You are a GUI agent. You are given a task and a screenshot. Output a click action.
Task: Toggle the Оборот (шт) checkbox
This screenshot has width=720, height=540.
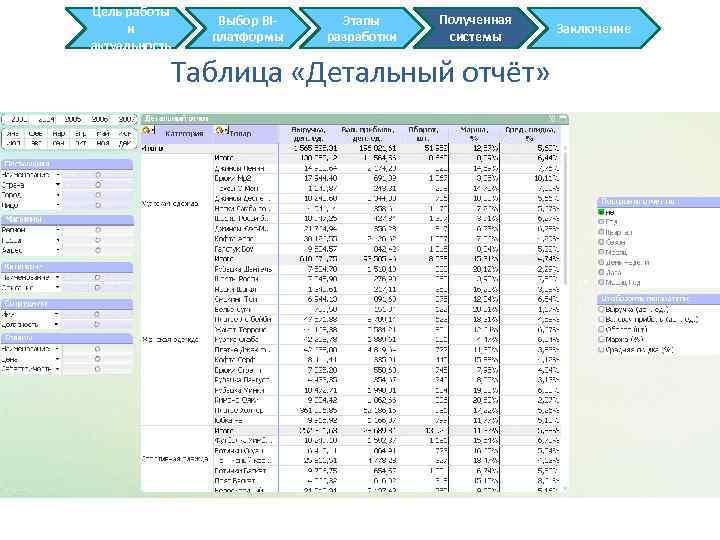click(601, 329)
